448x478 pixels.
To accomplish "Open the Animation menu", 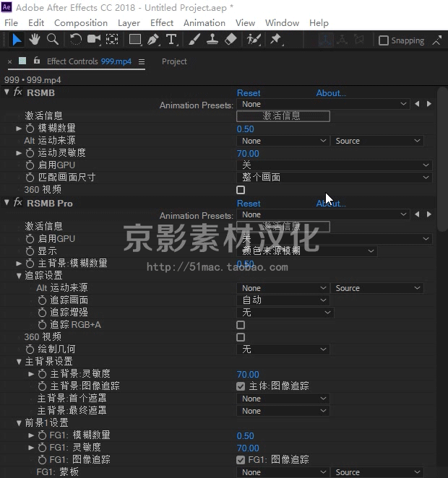I will (x=204, y=23).
